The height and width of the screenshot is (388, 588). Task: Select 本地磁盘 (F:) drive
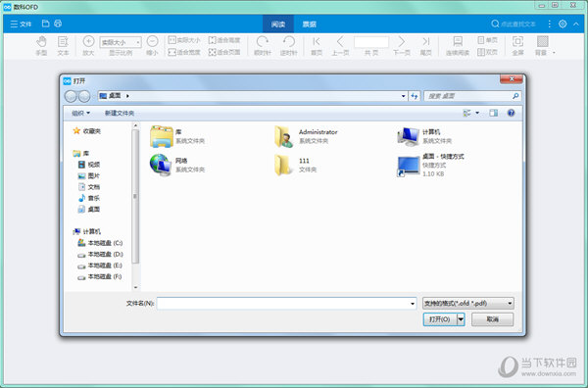tap(100, 276)
